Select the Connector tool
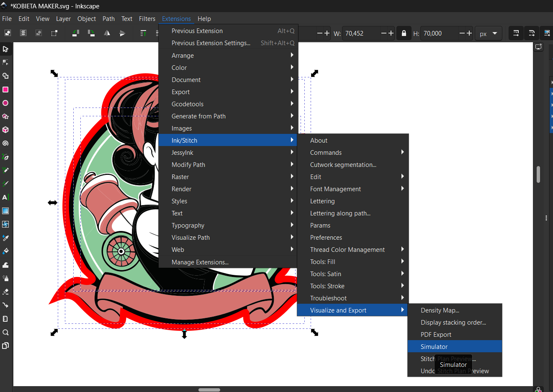 coord(5,305)
